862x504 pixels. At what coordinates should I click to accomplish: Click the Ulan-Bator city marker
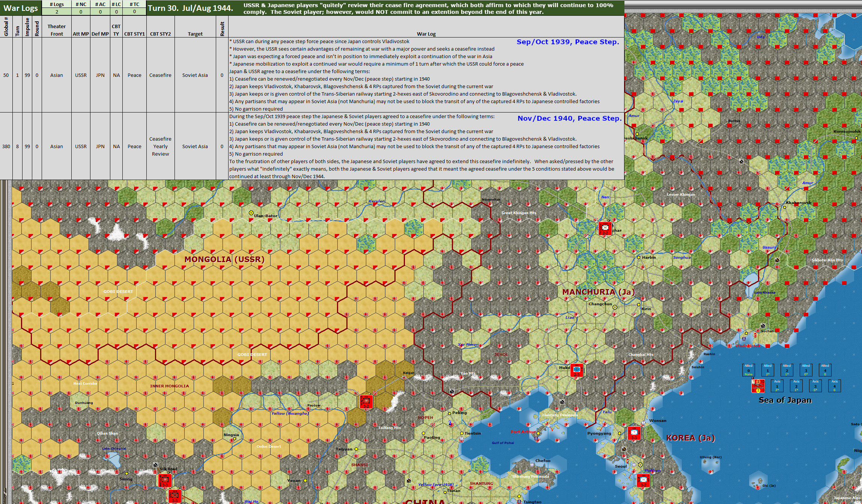coord(251,213)
